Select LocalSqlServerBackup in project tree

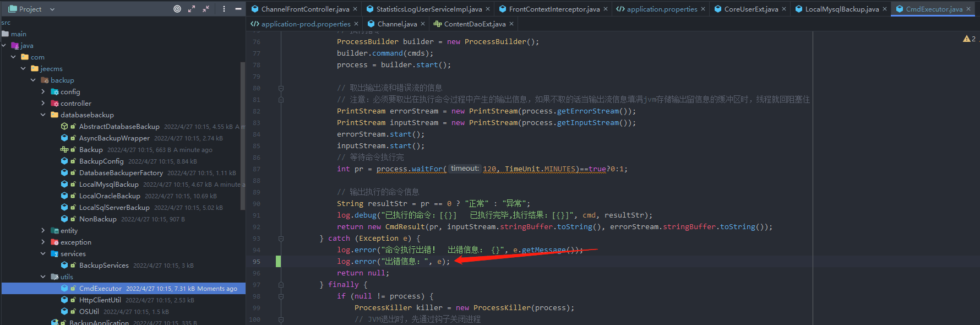pos(114,207)
